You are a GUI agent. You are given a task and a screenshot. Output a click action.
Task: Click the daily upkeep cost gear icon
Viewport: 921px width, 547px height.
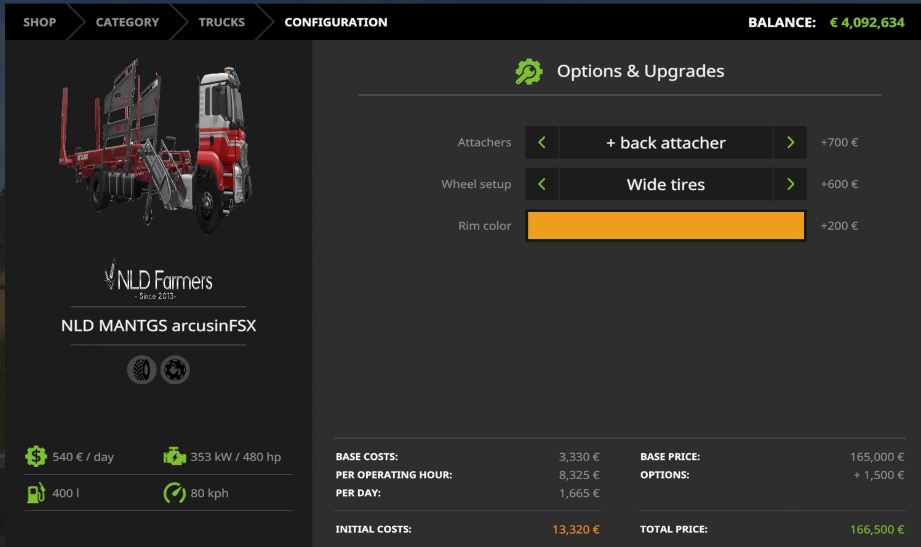(x=36, y=457)
